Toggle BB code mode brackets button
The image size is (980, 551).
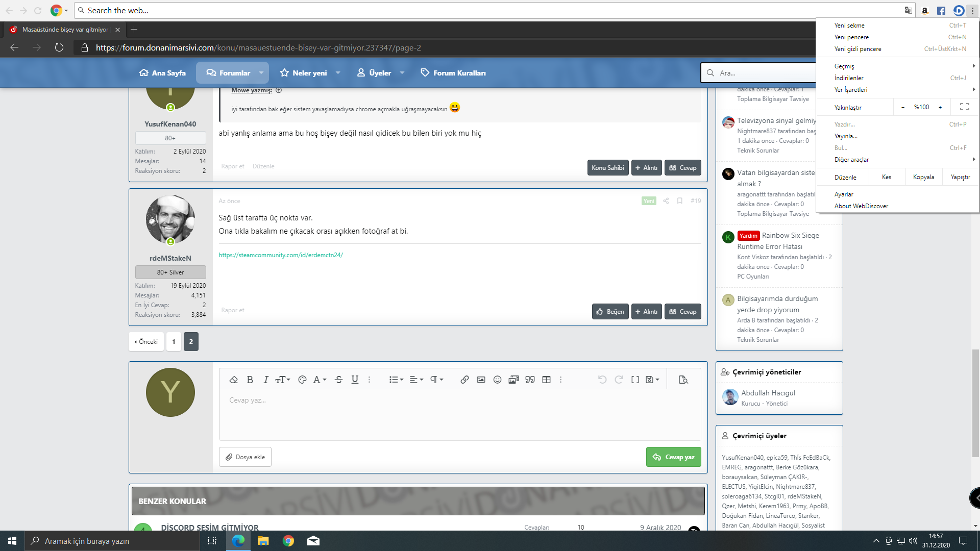click(635, 380)
